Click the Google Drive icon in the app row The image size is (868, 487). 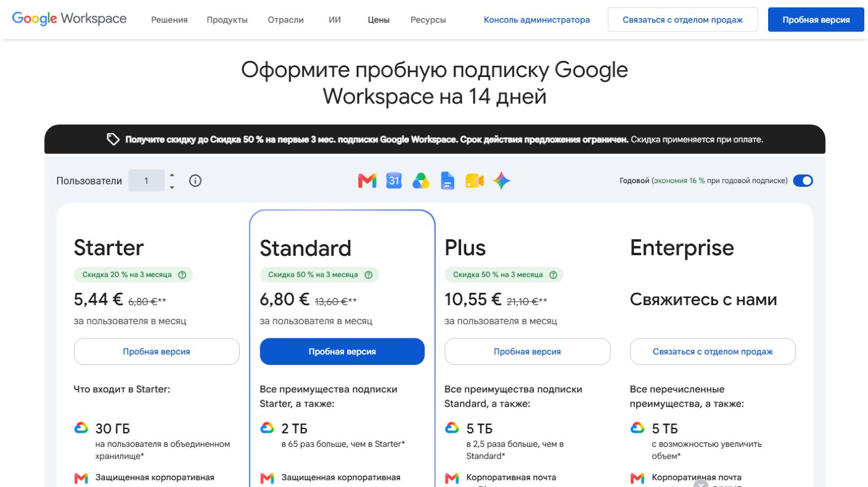click(x=421, y=181)
